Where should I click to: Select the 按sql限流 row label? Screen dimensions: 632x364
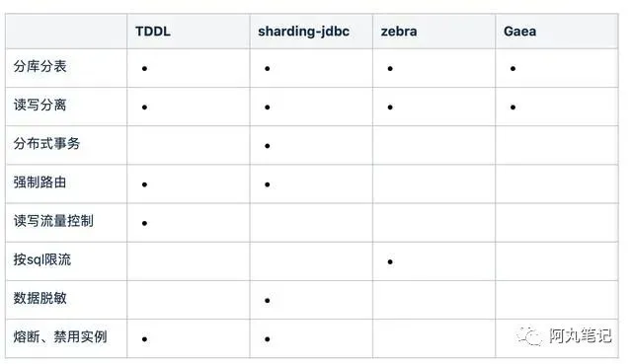pyautogui.click(x=42, y=259)
